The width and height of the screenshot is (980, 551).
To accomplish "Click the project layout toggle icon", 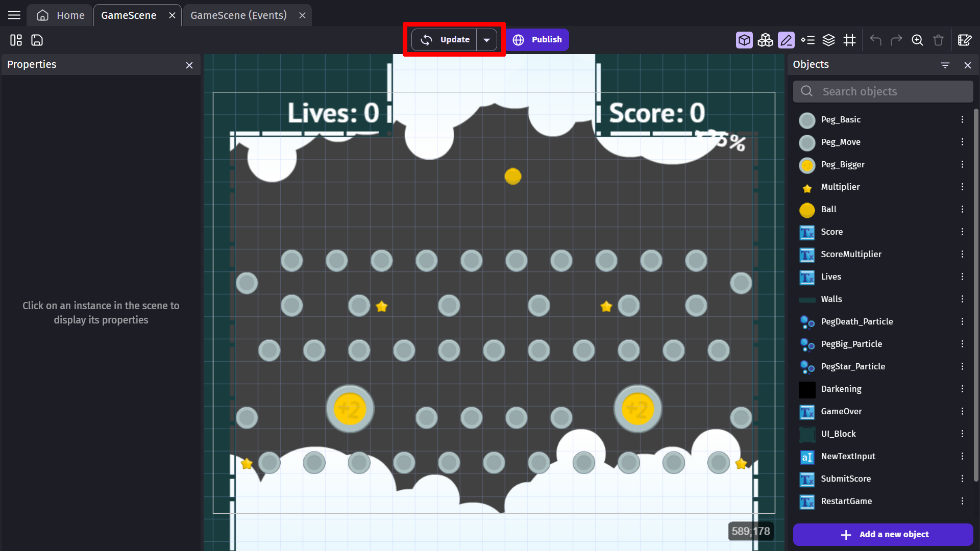I will (x=16, y=40).
